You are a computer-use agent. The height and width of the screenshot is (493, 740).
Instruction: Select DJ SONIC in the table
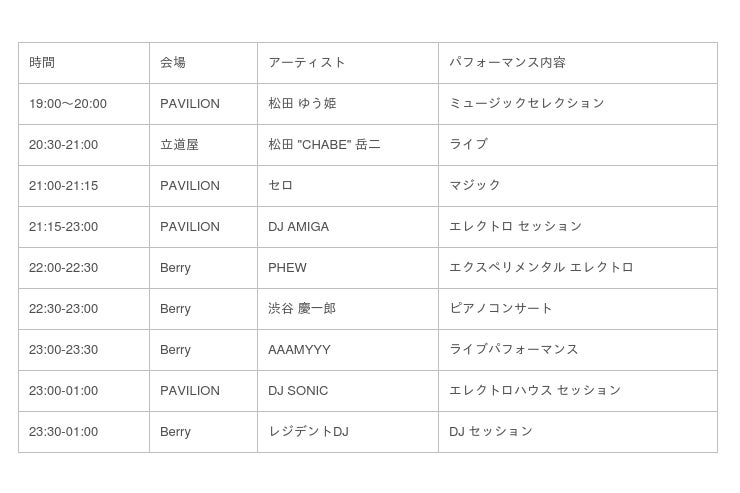click(x=298, y=391)
